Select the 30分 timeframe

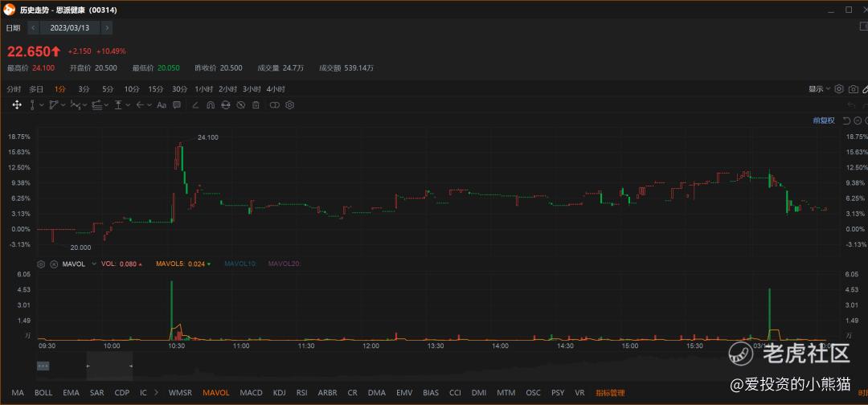click(179, 89)
